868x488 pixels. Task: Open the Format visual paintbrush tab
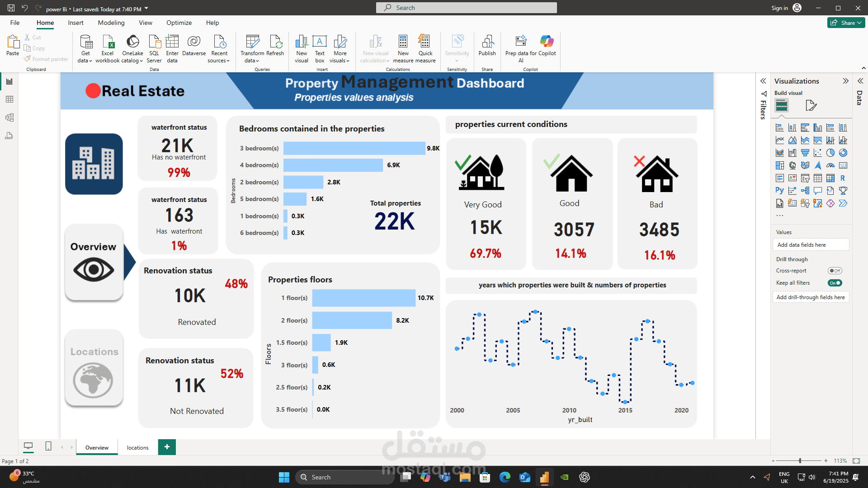pyautogui.click(x=811, y=106)
